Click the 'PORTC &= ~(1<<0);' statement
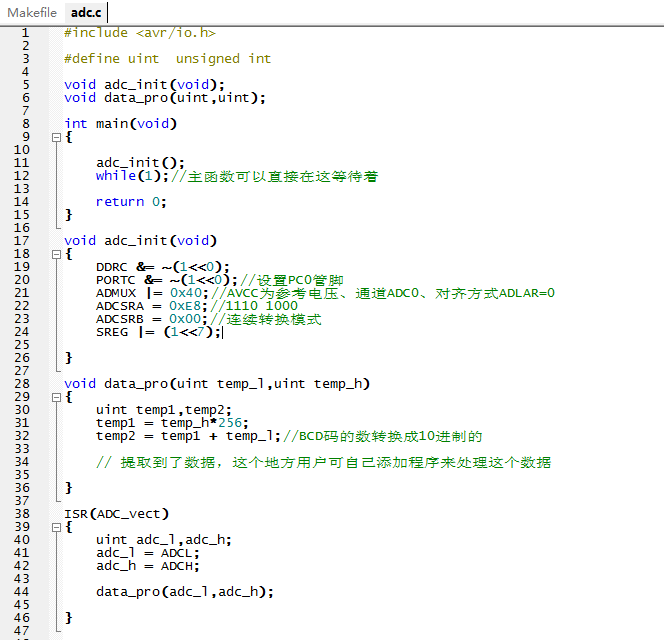Screen dimensions: 664x640 click(167, 280)
